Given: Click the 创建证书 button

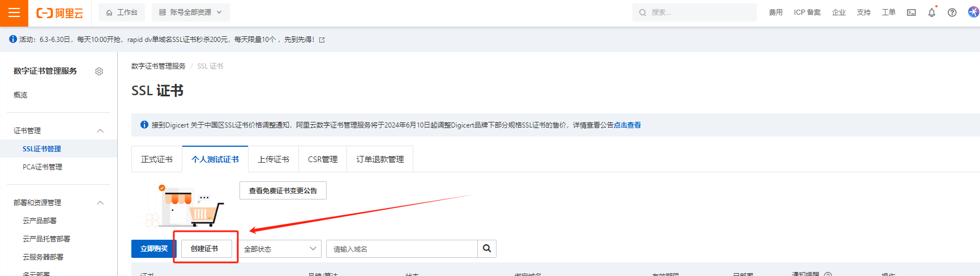Looking at the screenshot, I should point(204,249).
